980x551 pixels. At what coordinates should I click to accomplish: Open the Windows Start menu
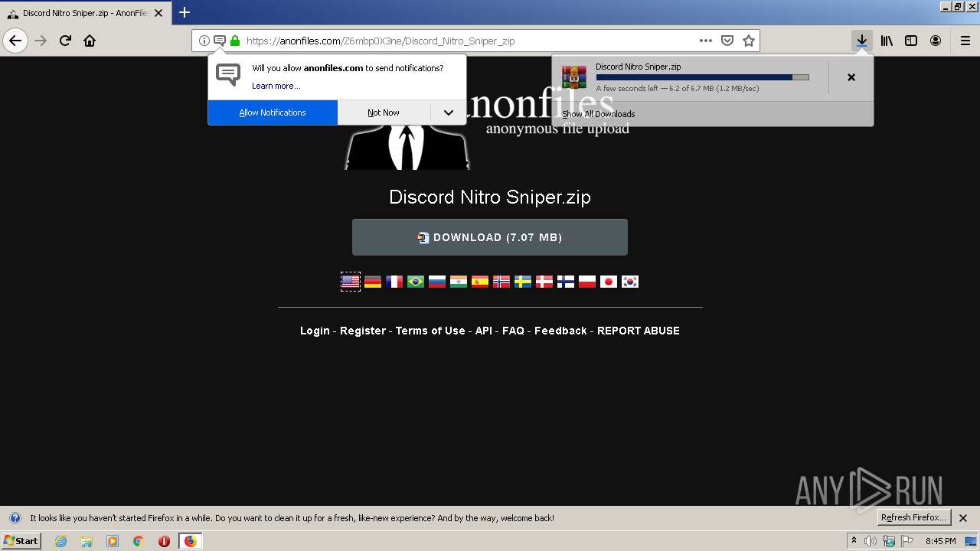(21, 541)
